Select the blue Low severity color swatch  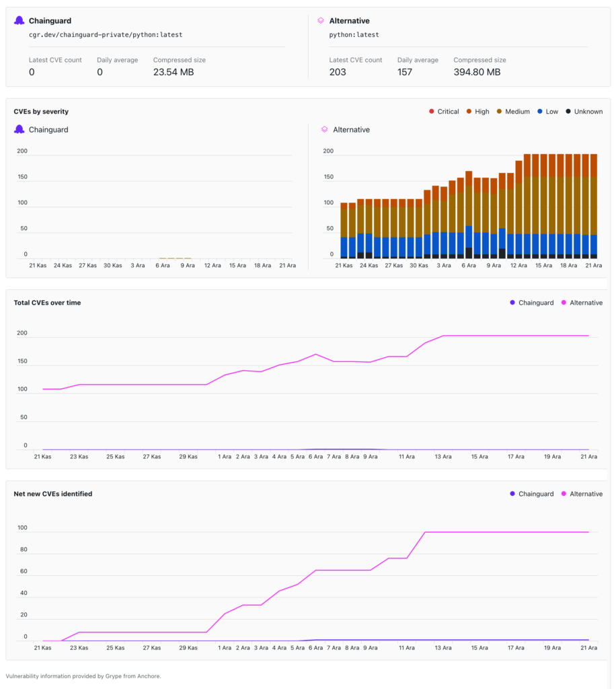click(539, 112)
